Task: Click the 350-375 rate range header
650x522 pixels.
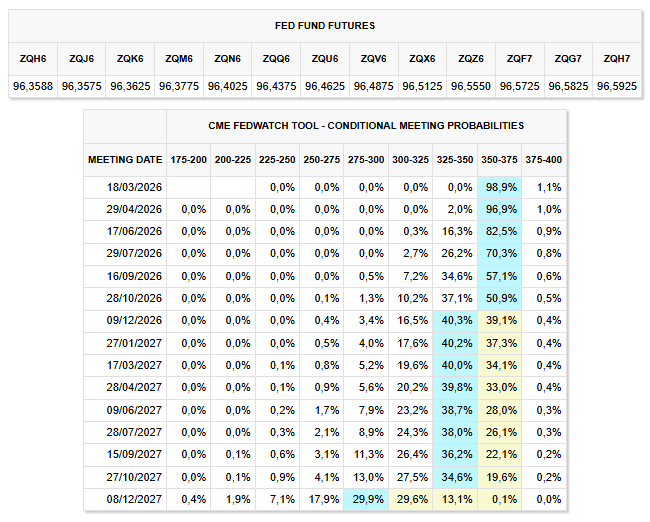Action: 499,160
